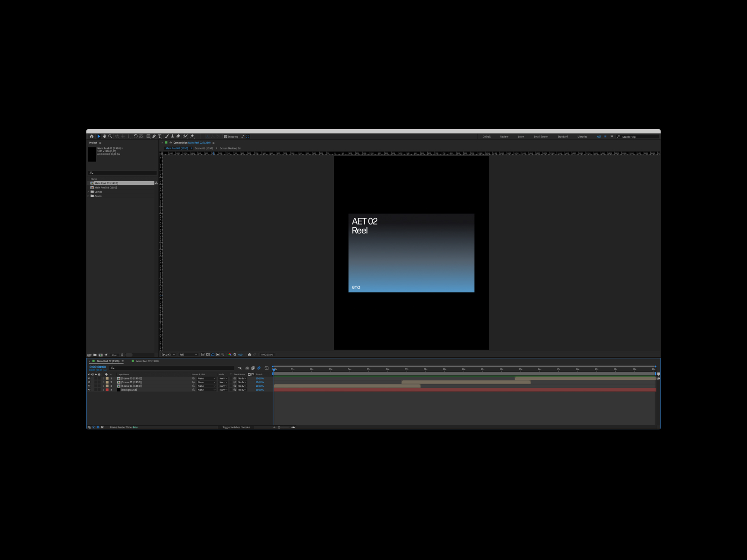Select the Selection arrow tool
Screen dimensions: 747x560
tap(99, 136)
